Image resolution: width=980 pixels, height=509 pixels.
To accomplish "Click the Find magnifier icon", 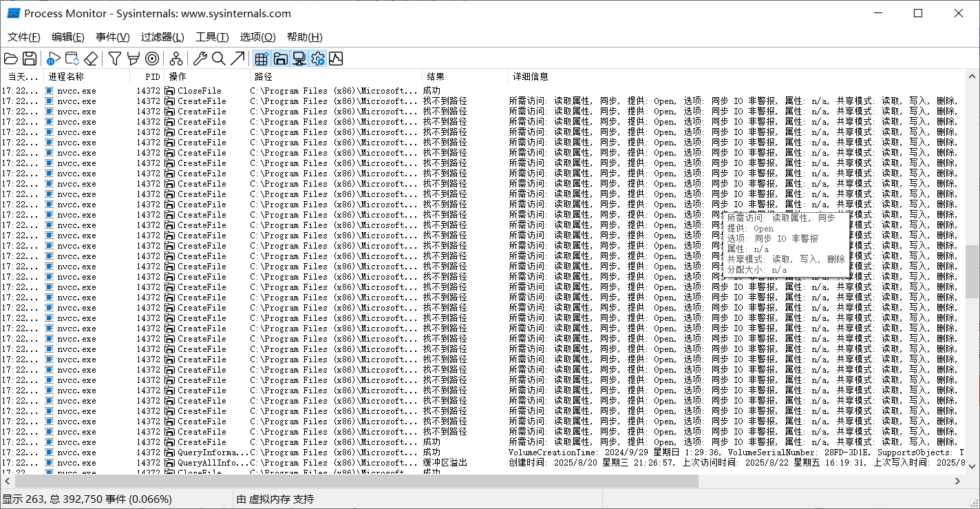I will click(x=219, y=59).
